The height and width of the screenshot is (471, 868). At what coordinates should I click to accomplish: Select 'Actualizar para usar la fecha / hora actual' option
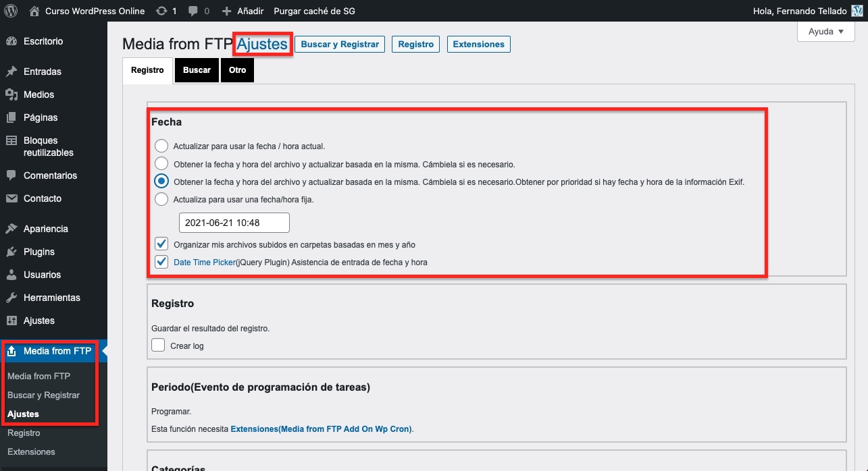[161, 146]
